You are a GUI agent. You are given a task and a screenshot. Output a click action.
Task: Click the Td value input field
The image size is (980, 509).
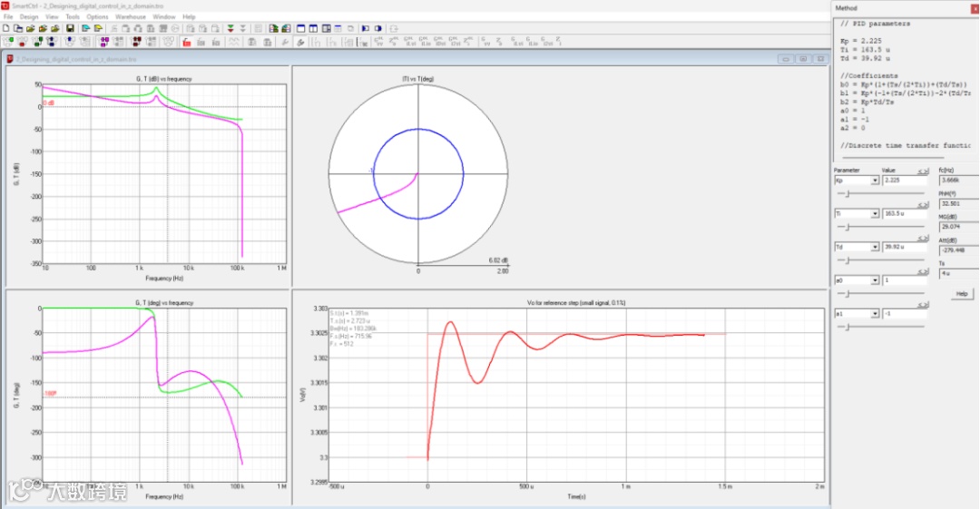[904, 247]
